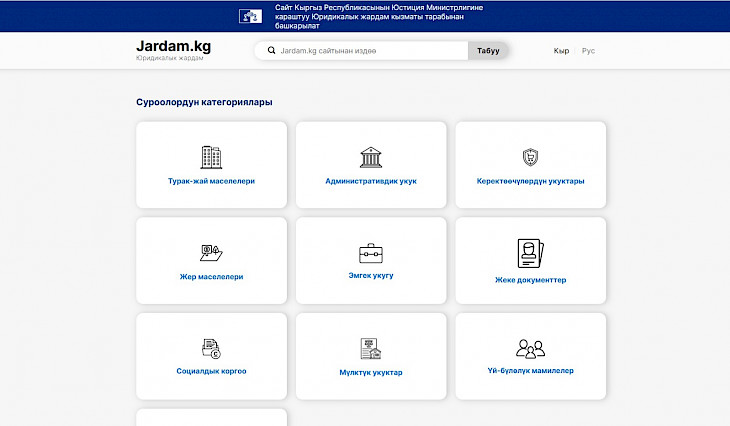Open the Мүлктүк укуктар link
This screenshot has height=426, width=730.
pos(371,372)
